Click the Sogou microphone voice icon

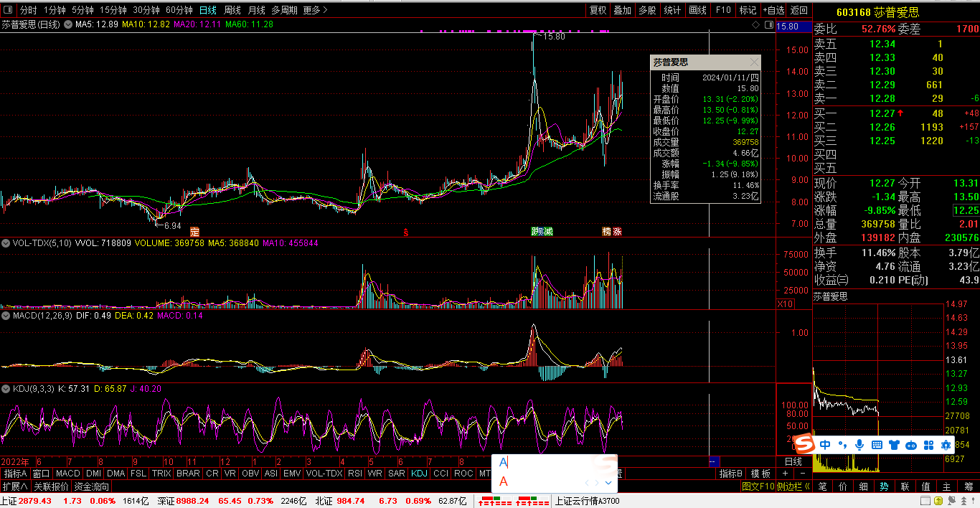point(859,445)
